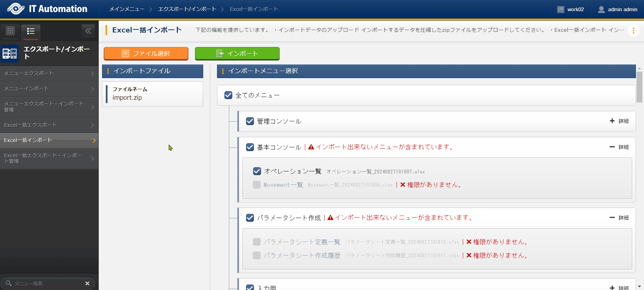The height and width of the screenshot is (290, 644).
Task: Collapse sidebar with double chevron icon
Action: (88, 31)
